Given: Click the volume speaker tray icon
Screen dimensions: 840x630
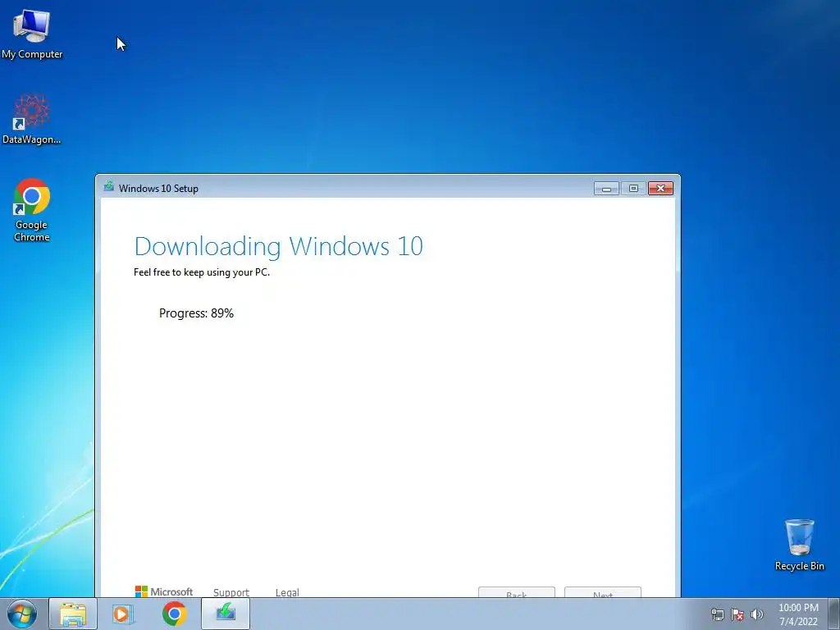Looking at the screenshot, I should point(757,614).
